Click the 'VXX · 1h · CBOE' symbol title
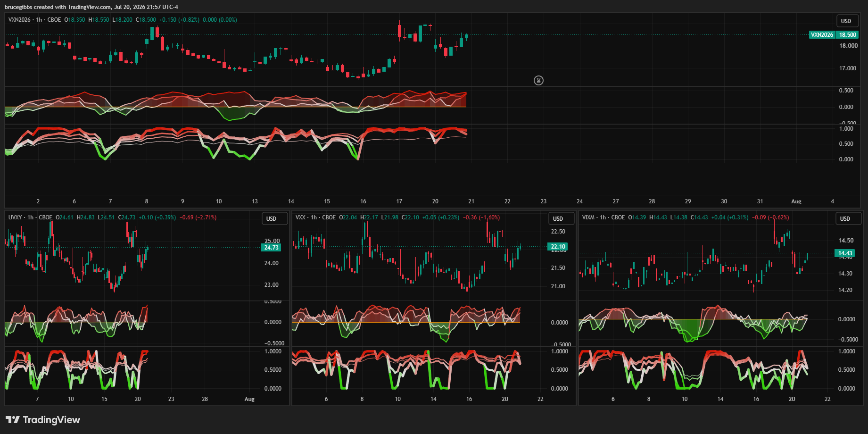Image resolution: width=868 pixels, height=434 pixels. click(315, 217)
